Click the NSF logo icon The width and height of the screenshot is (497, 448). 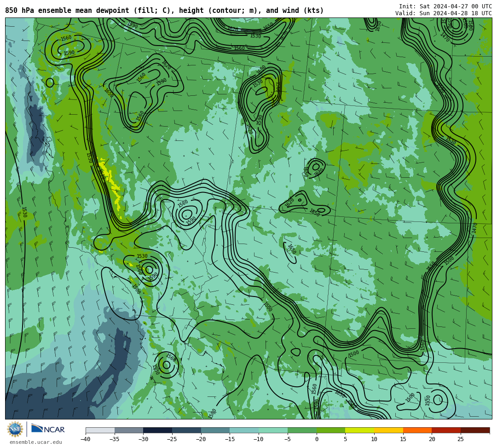click(15, 429)
